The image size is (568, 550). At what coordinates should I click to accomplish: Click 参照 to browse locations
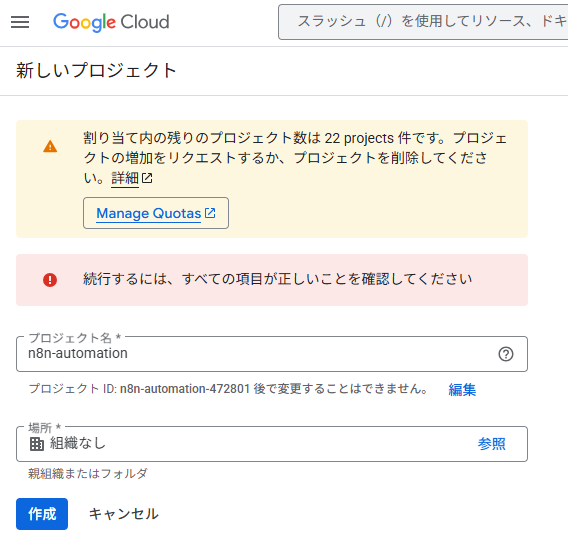491,443
